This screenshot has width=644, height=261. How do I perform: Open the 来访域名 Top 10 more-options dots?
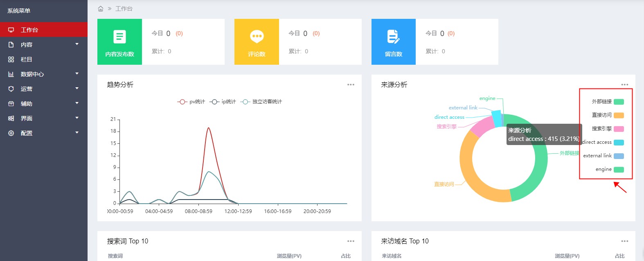point(624,241)
